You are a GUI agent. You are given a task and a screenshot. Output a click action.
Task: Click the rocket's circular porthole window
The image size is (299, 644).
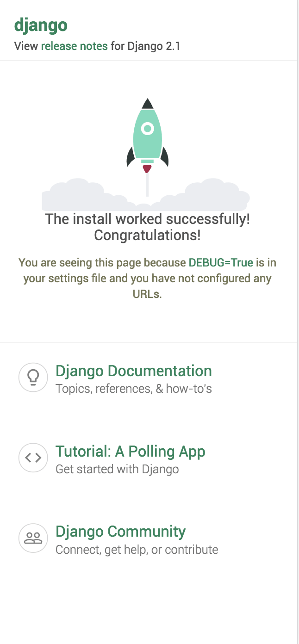pyautogui.click(x=148, y=128)
